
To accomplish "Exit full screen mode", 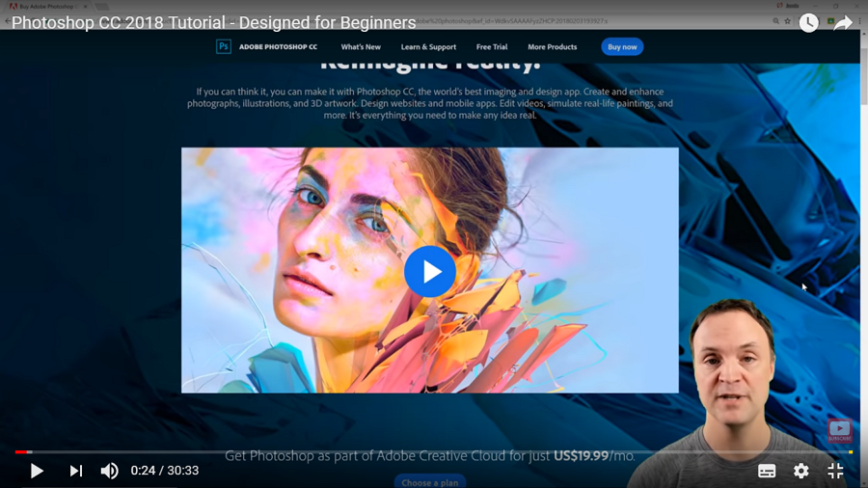I will click(835, 471).
